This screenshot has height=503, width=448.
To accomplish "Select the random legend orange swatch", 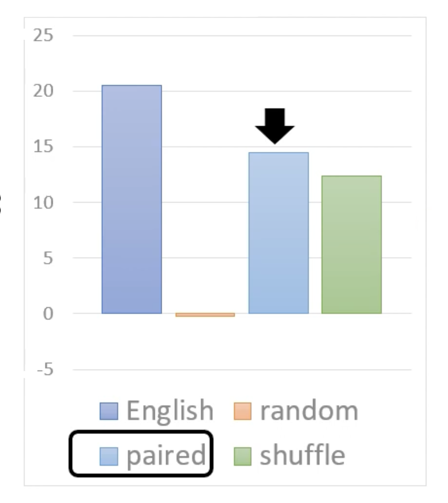I will pyautogui.click(x=242, y=411).
